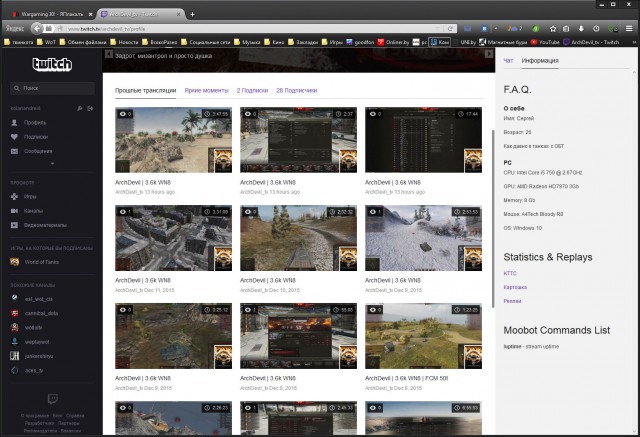Click the title 'ArchDevil | 3.6k WN8 | FCM 50t'
640x437 pixels.
407,378
